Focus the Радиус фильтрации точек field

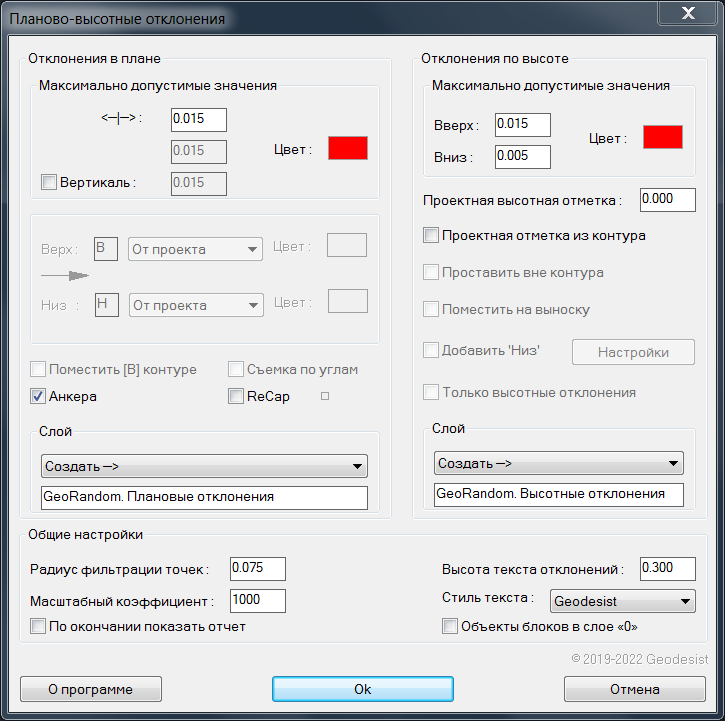257,569
